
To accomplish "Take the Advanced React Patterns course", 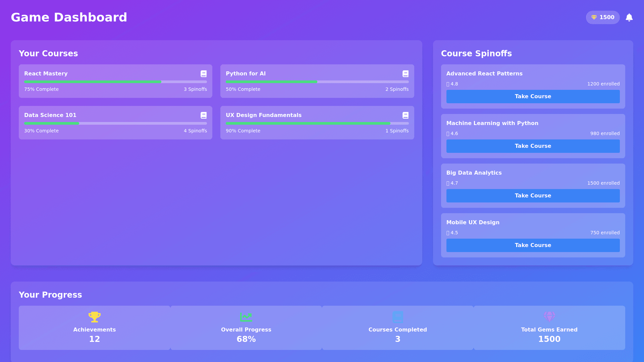I will 533,97.
